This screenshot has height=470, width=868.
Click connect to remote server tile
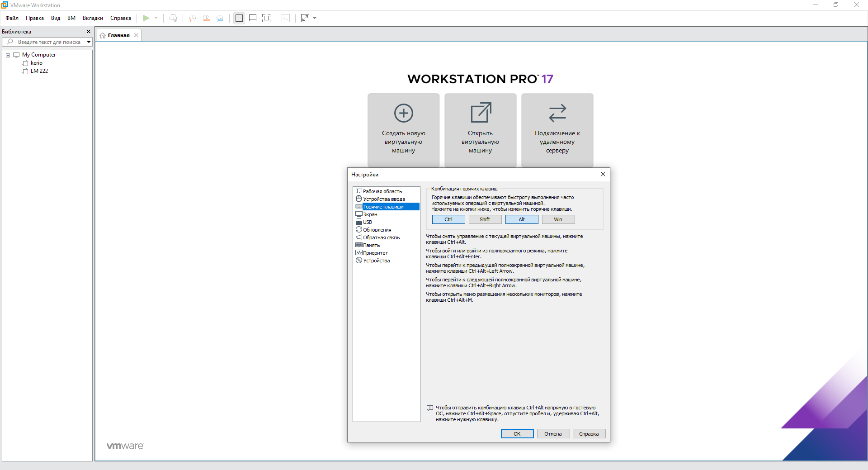click(x=557, y=130)
